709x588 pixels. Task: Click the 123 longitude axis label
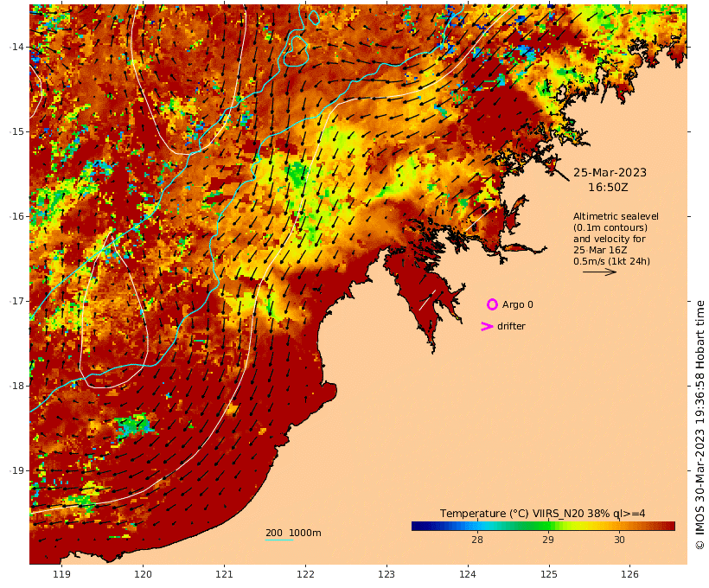tap(386, 574)
